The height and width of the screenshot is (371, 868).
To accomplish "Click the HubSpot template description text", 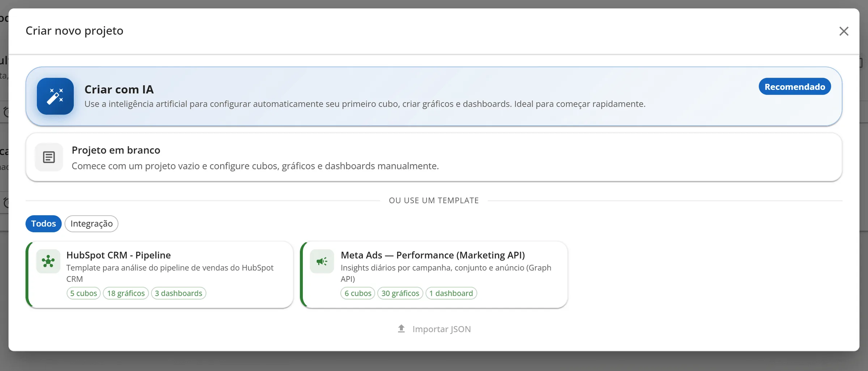I will (170, 273).
